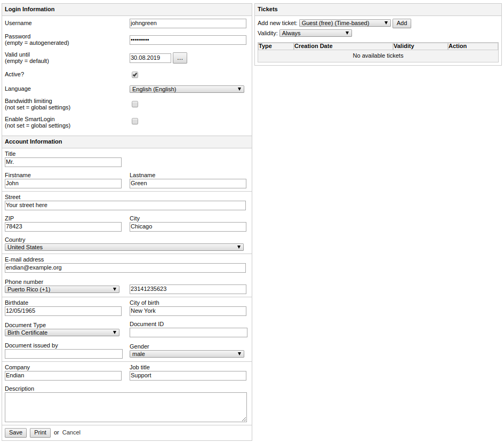Open the Phone number country code dropdown

click(62, 289)
